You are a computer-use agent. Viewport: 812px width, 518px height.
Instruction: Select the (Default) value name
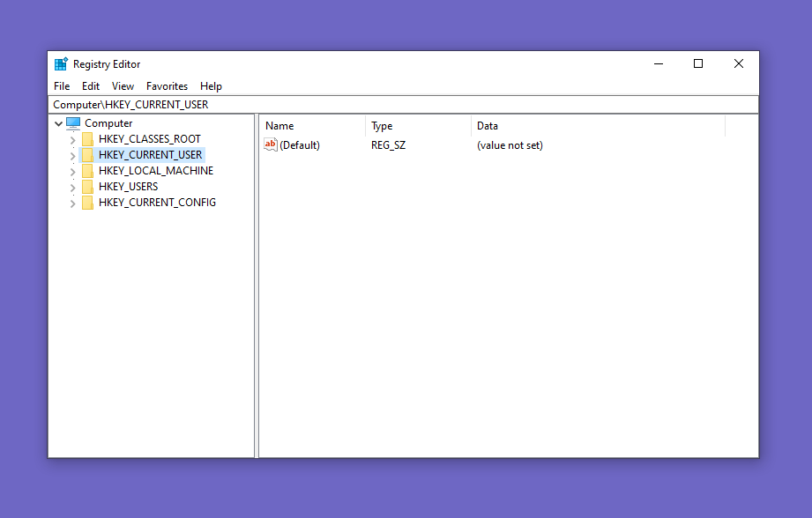[x=300, y=145]
